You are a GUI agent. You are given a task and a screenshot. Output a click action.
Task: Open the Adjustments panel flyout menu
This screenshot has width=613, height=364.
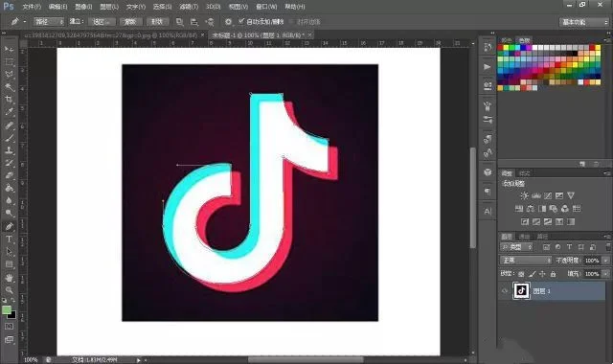[x=608, y=173]
